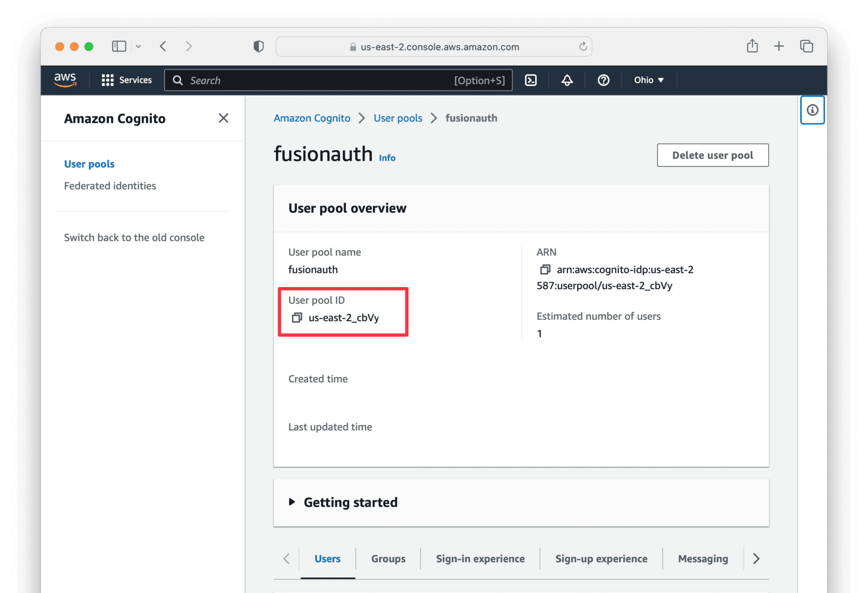Click the Created time label
Screen dimensions: 868x593
318,379
